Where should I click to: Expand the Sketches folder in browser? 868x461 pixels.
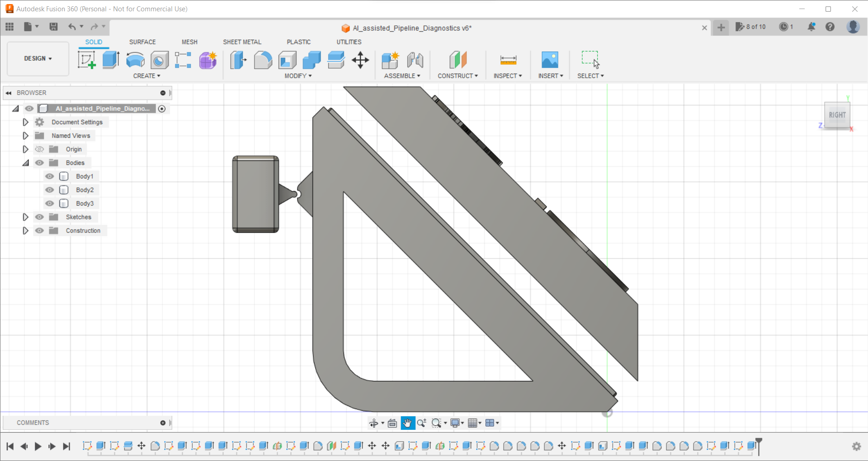pyautogui.click(x=25, y=217)
